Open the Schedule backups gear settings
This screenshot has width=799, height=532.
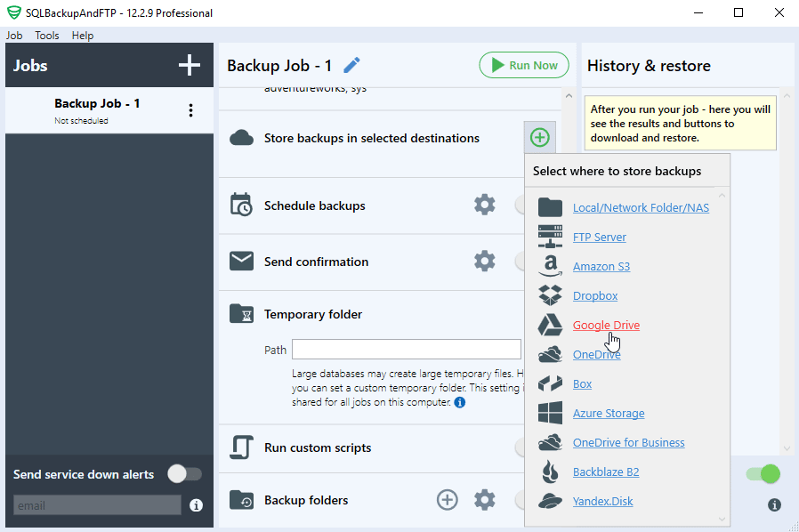[484, 205]
